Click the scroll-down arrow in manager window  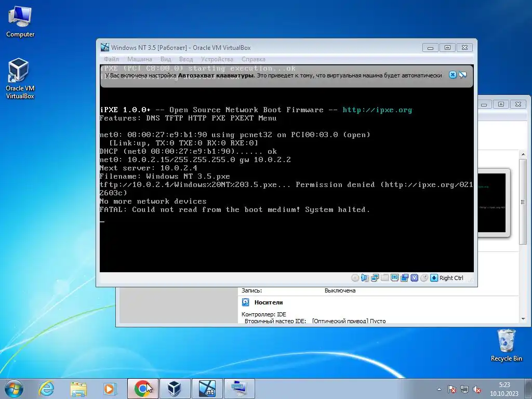pyautogui.click(x=523, y=319)
